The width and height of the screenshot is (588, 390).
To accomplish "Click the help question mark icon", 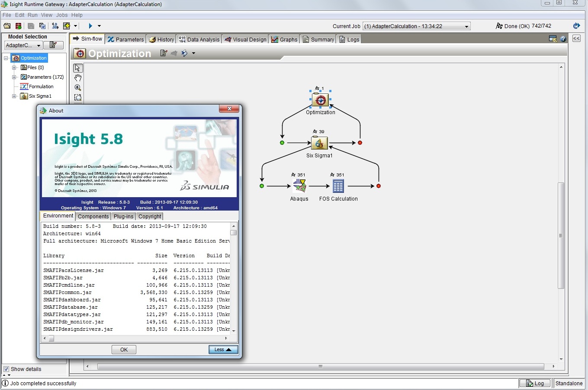I will click(563, 39).
